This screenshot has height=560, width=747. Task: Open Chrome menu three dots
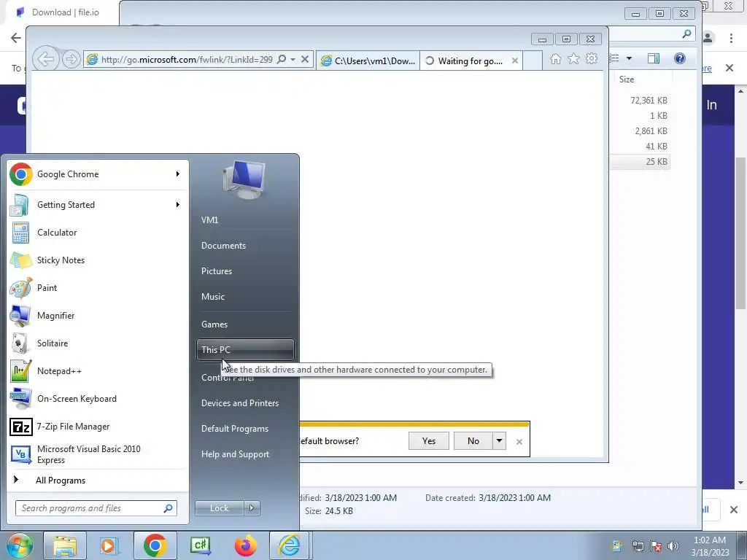(731, 38)
